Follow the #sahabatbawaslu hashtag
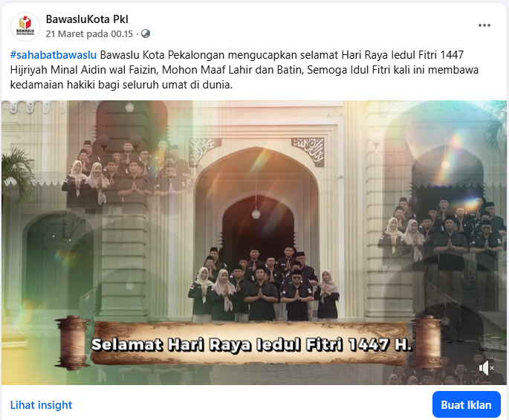Viewport: 509px width, 420px height. 54,55
